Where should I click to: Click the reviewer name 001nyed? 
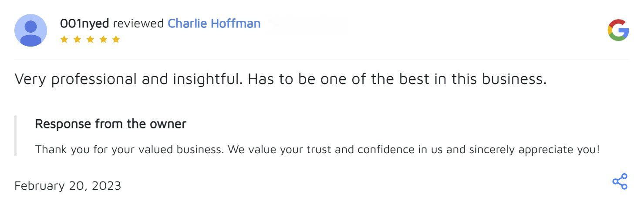point(84,23)
